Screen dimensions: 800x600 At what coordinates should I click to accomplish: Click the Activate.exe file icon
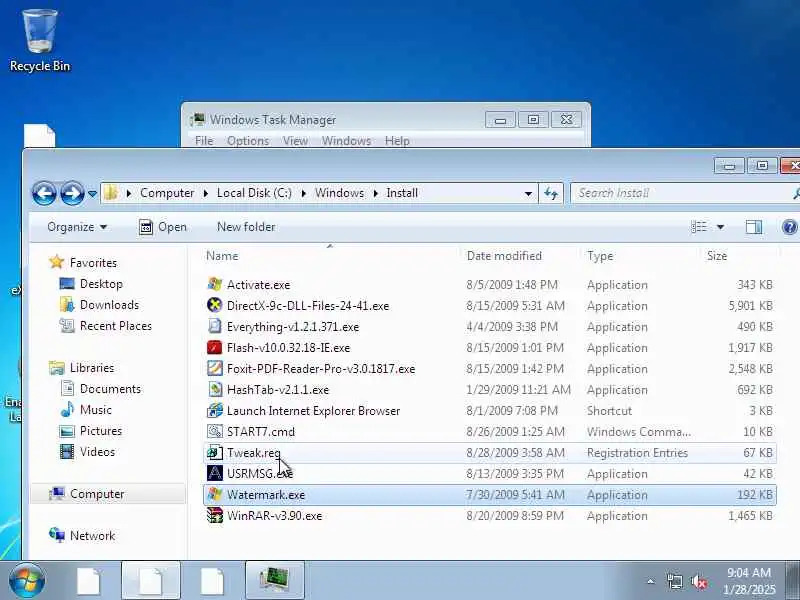click(215, 284)
